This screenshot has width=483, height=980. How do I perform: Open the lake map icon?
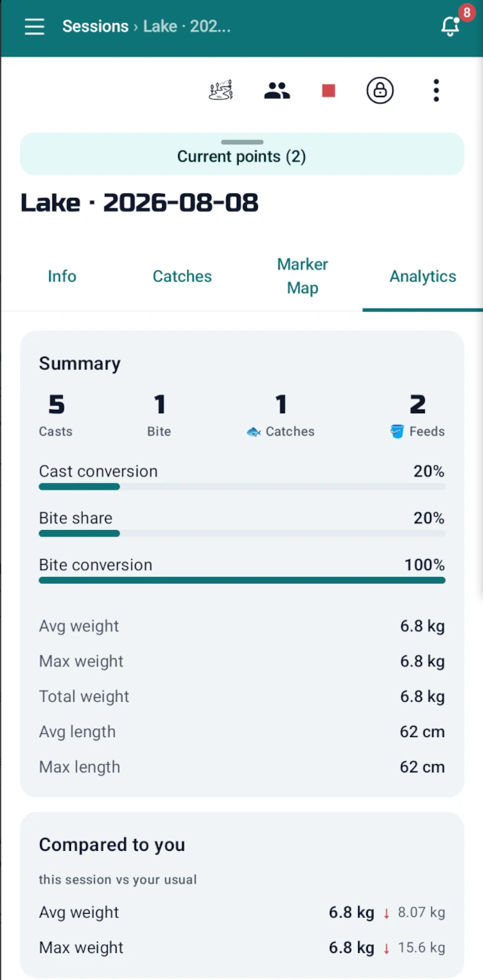click(221, 90)
